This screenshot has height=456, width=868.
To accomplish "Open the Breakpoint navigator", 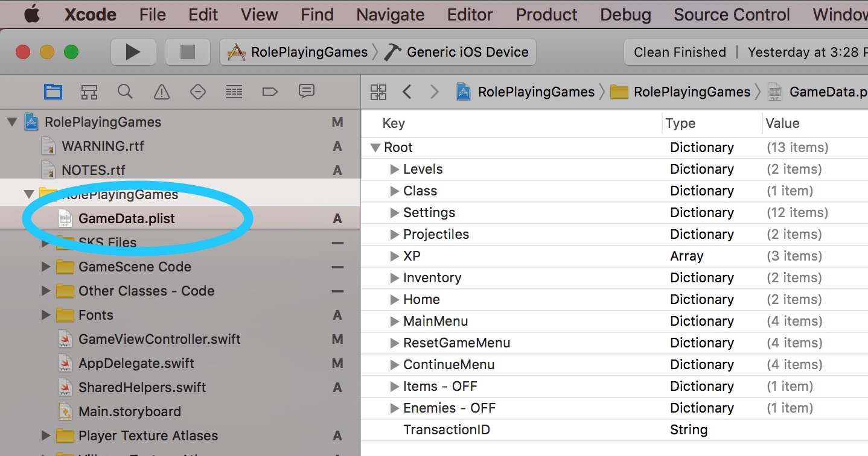I will coord(270,91).
